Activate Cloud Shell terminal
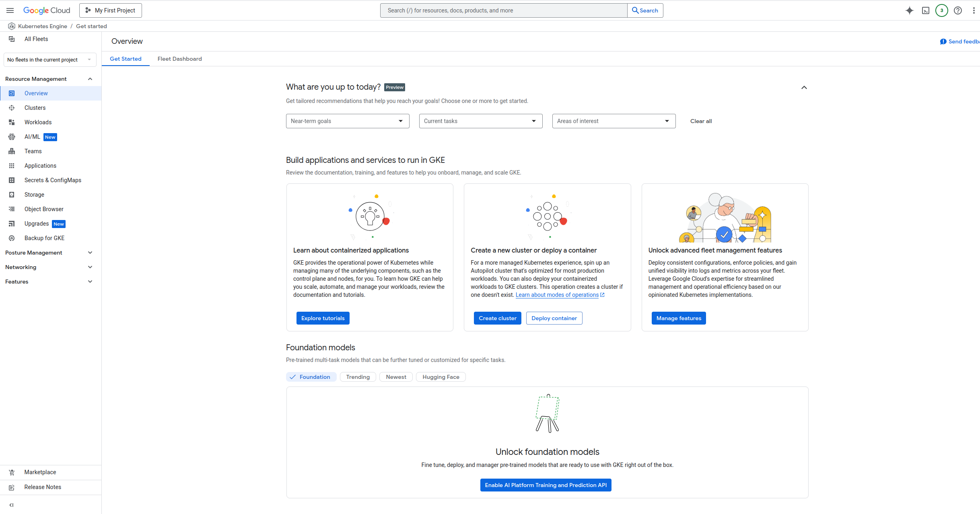The image size is (980, 514). pyautogui.click(x=925, y=10)
